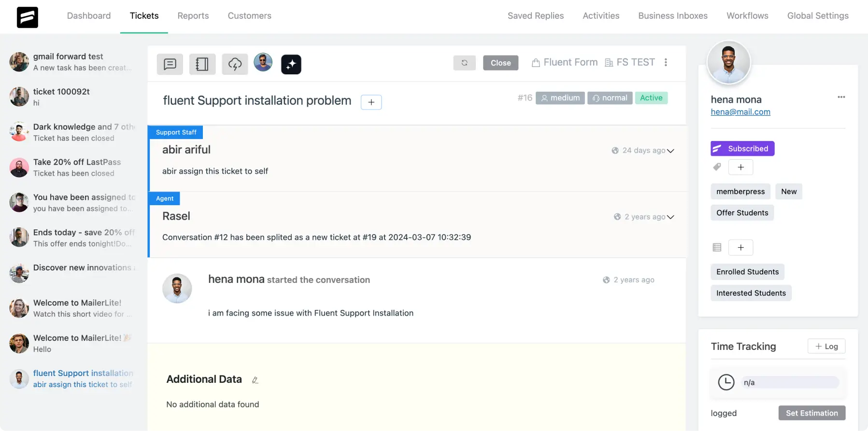Open Saved Replies menu
Screen dimensions: 868x431
[536, 16]
